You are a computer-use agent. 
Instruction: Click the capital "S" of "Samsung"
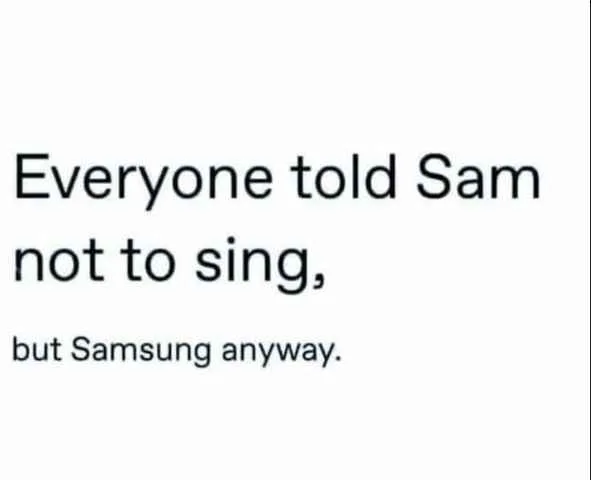pyautogui.click(x=80, y=349)
